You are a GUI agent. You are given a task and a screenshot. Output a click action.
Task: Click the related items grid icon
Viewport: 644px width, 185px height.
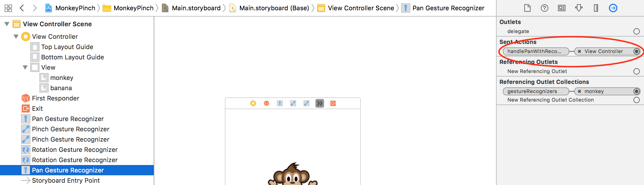[8, 8]
